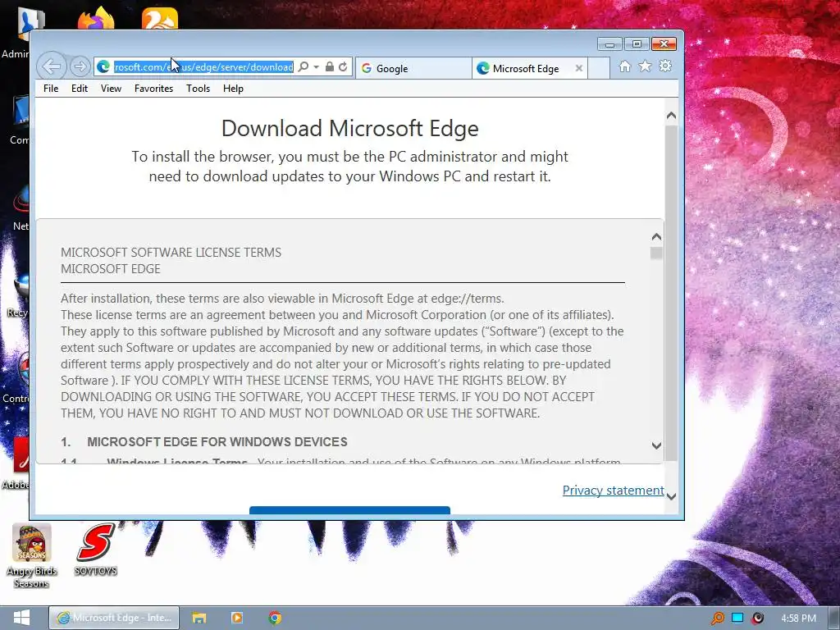Select Angry Birds Seasons desktop icon

point(32,556)
